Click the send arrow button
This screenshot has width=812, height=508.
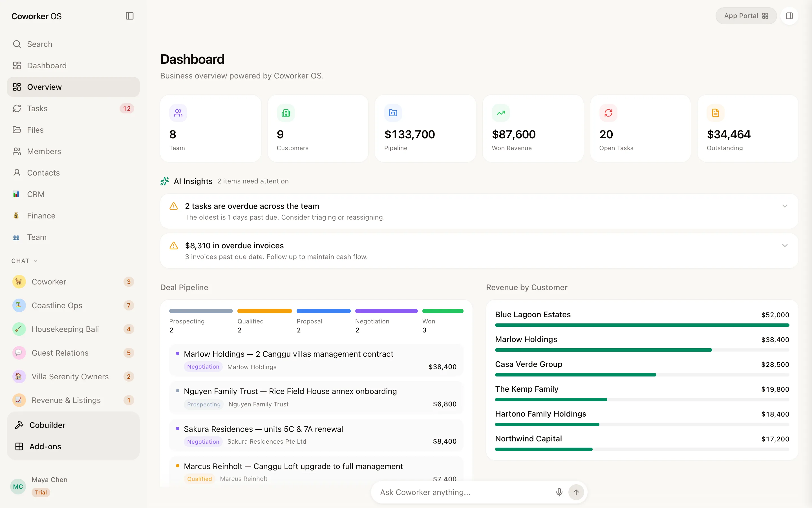pos(576,492)
